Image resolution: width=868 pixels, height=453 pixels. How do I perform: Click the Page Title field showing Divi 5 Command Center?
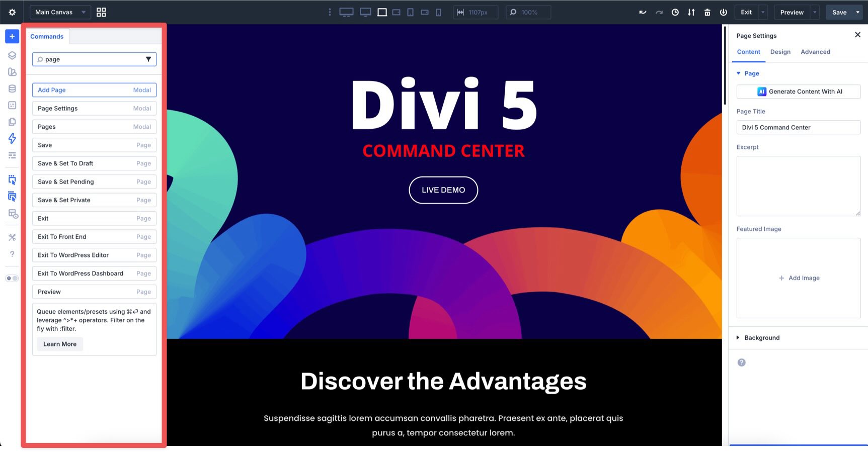798,127
